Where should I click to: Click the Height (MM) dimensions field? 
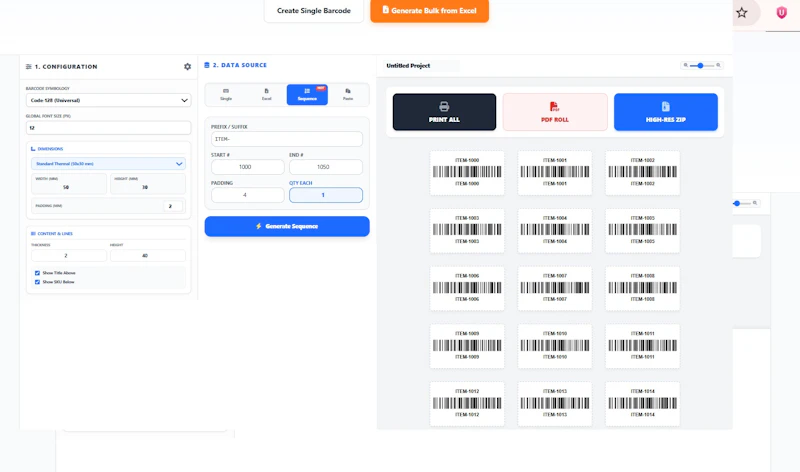tap(148, 184)
